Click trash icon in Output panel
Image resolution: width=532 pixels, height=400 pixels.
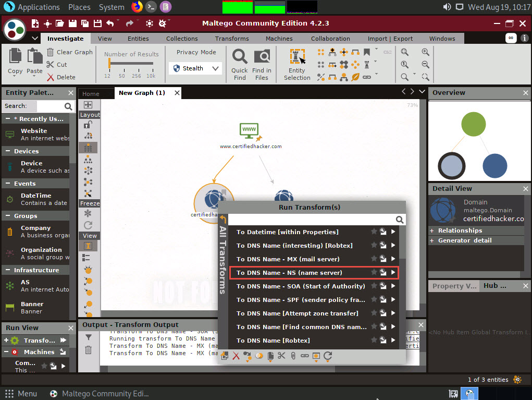[x=88, y=350]
